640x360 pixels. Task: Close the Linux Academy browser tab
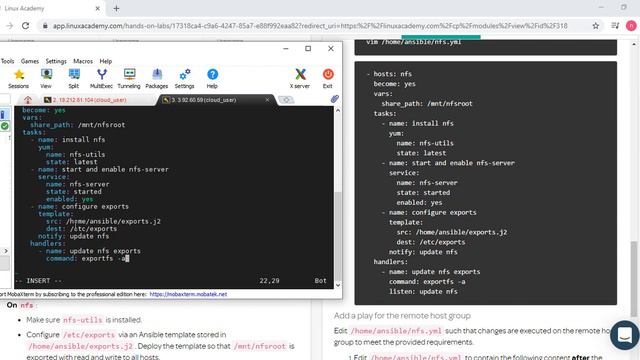coord(98,8)
